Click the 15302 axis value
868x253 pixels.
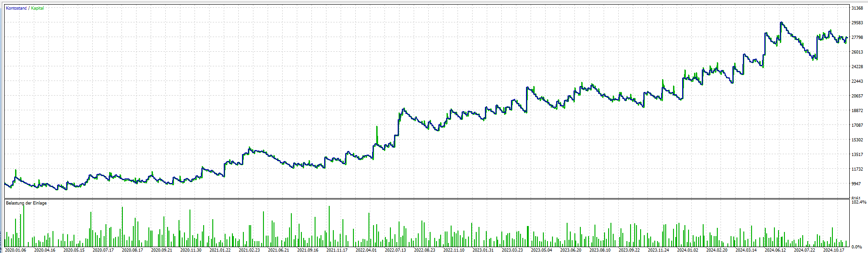click(x=857, y=140)
